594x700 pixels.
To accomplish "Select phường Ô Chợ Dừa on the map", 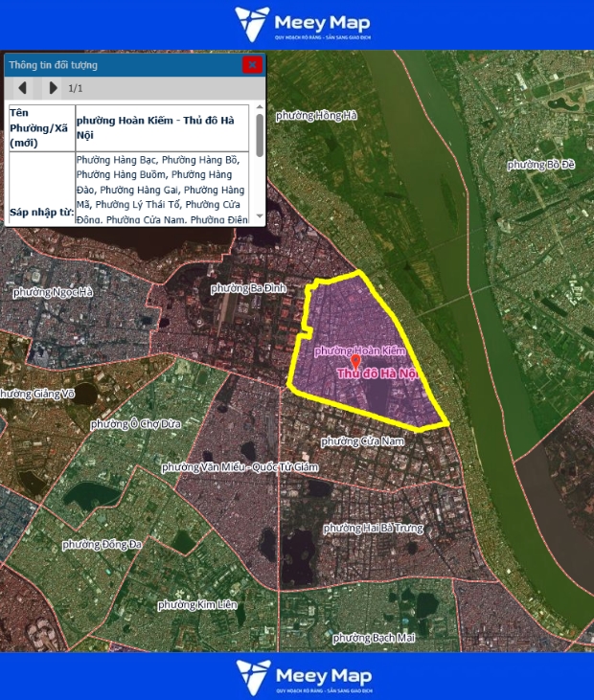I will (x=136, y=423).
